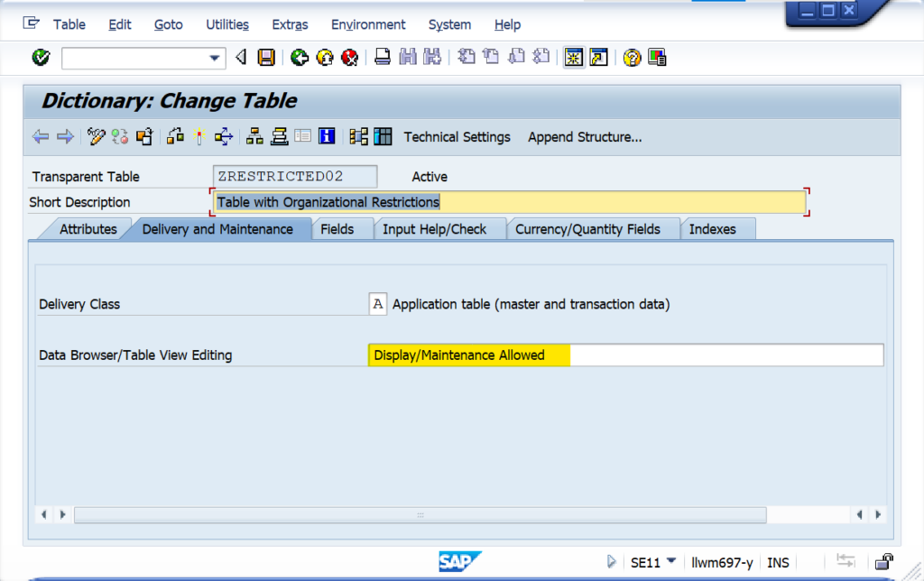Click the Customize Local Layout monitor icon
The width and height of the screenshot is (924, 581).
(x=657, y=58)
